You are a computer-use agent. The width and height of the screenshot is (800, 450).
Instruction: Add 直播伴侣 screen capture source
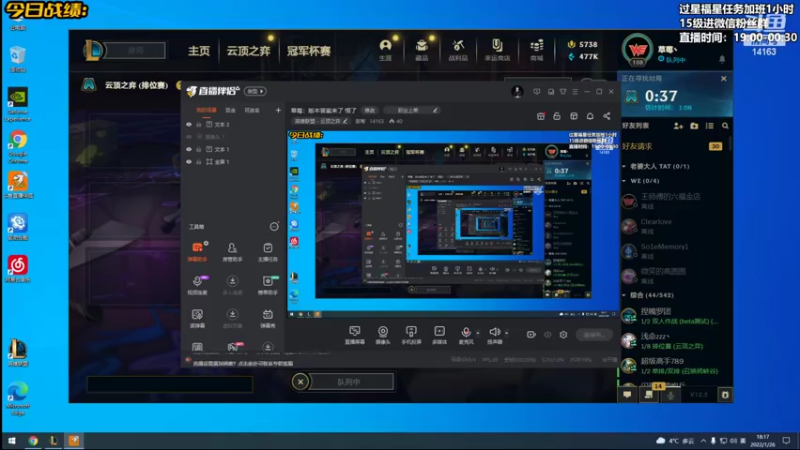tap(355, 335)
